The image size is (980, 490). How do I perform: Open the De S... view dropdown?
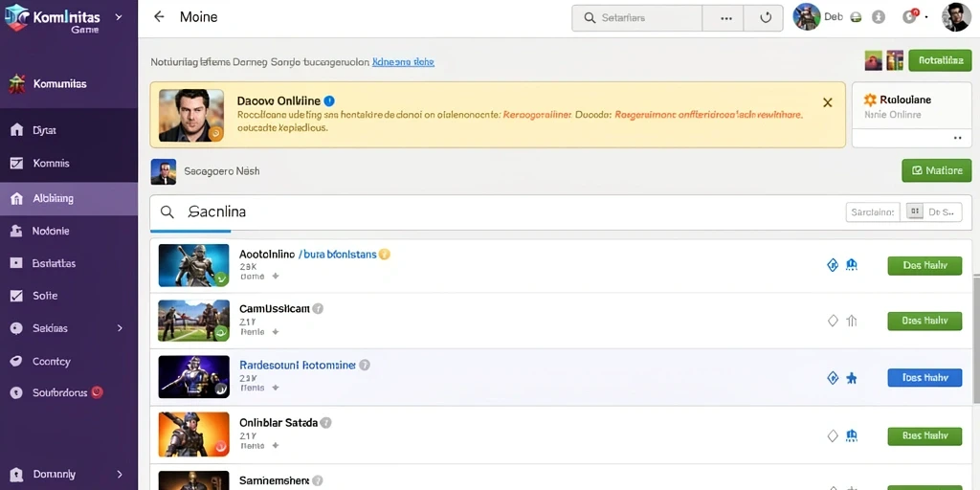[x=934, y=212]
